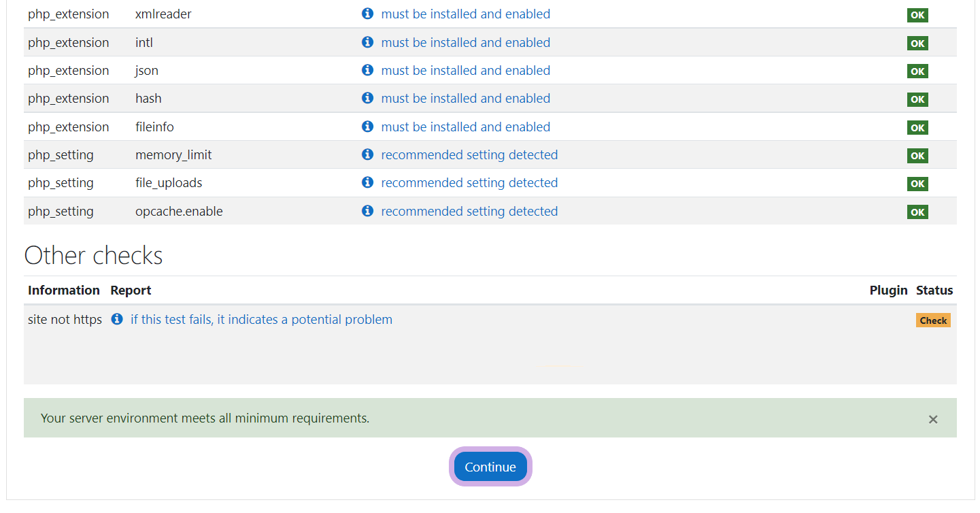
Task: Click info icon in the intl row
Action: click(367, 42)
